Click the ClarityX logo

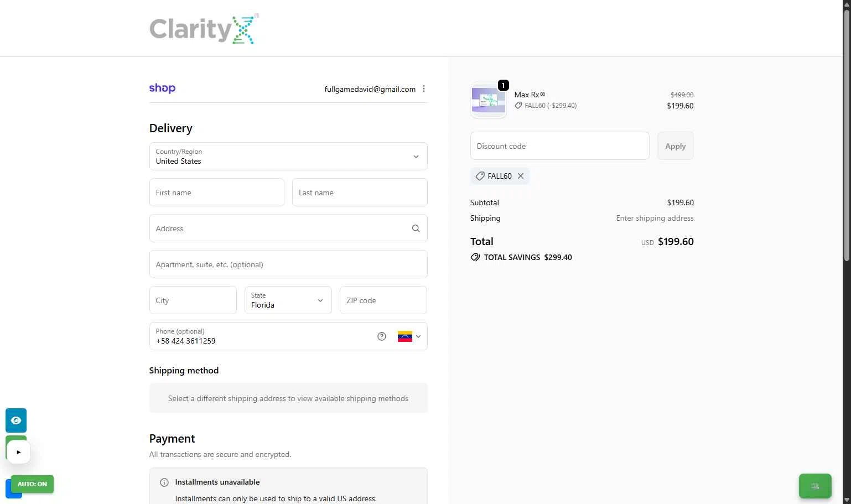click(204, 29)
